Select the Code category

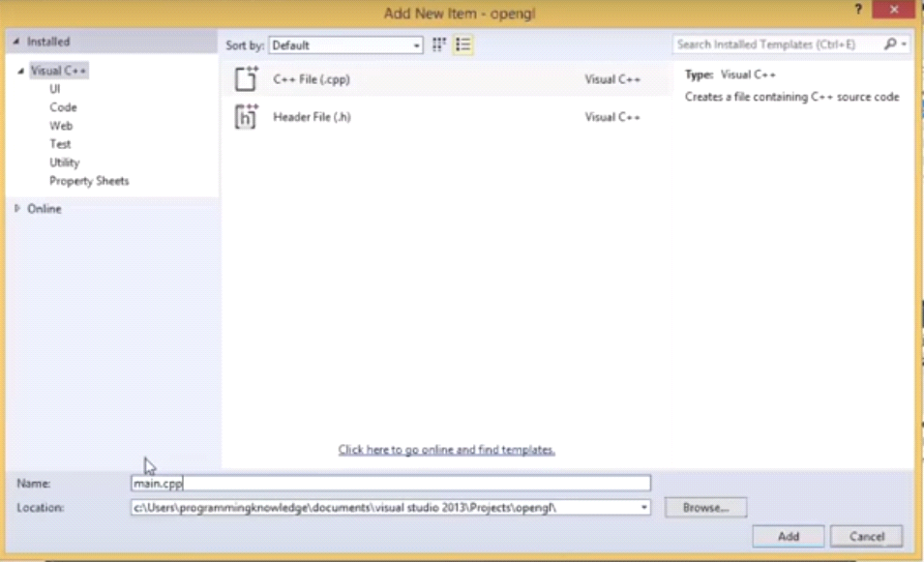(63, 107)
